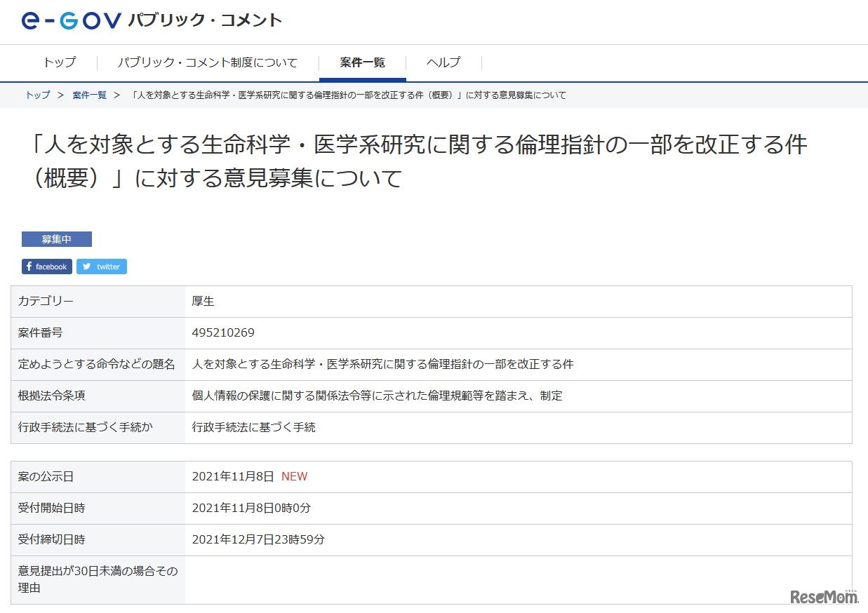
Task: Click the トップ breadcrumb link
Action: tap(36, 95)
